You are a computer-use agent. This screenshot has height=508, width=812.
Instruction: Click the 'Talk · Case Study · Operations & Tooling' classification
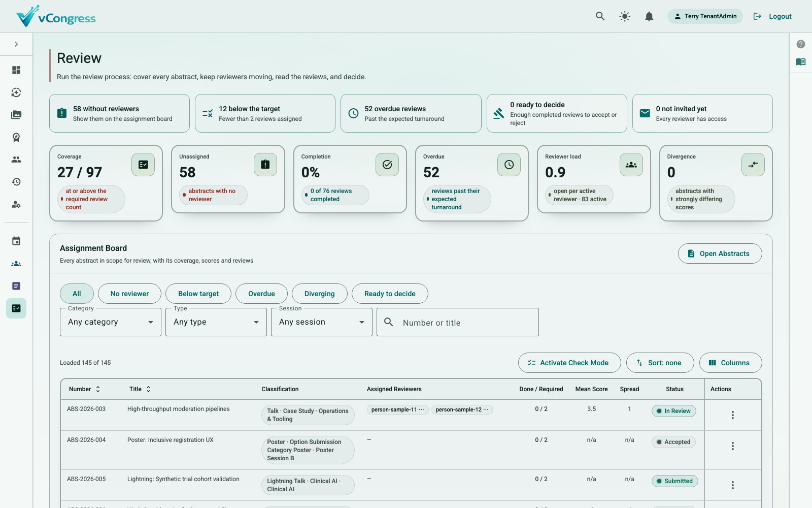[x=308, y=415]
